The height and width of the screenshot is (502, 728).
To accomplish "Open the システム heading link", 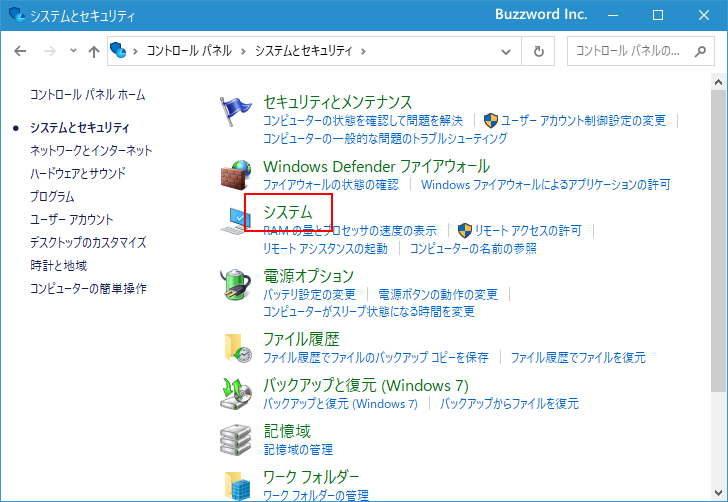I will [x=288, y=212].
